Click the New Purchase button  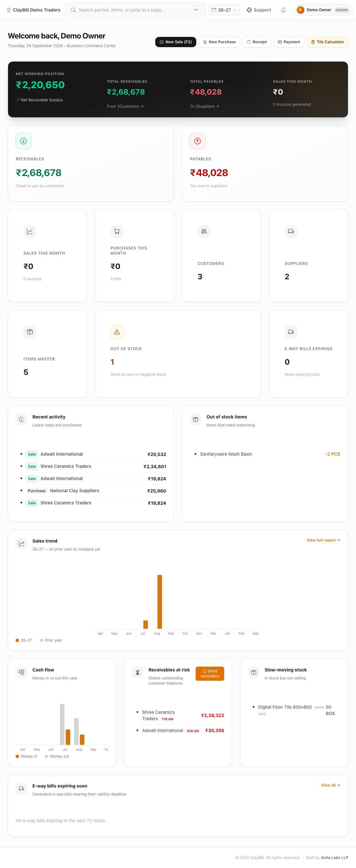pos(219,42)
